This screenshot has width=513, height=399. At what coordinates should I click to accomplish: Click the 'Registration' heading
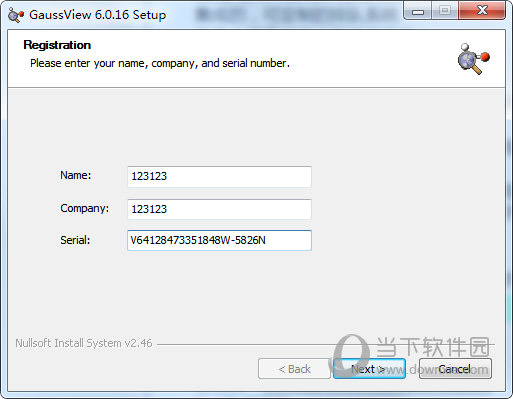tap(57, 45)
